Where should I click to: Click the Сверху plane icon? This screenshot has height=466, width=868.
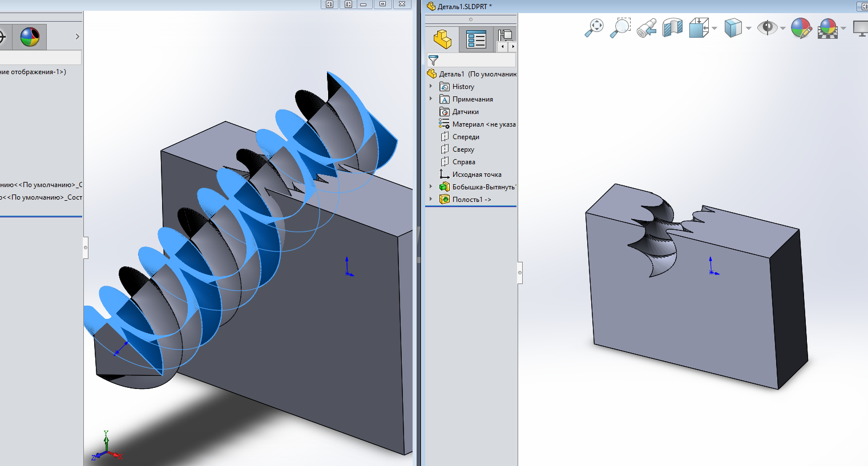tap(445, 149)
